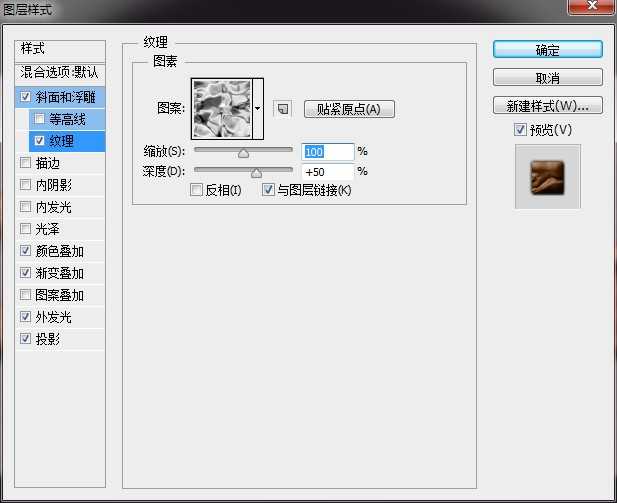Uncheck 与图层链接 link with layer
This screenshot has width=617, height=503.
(x=268, y=189)
